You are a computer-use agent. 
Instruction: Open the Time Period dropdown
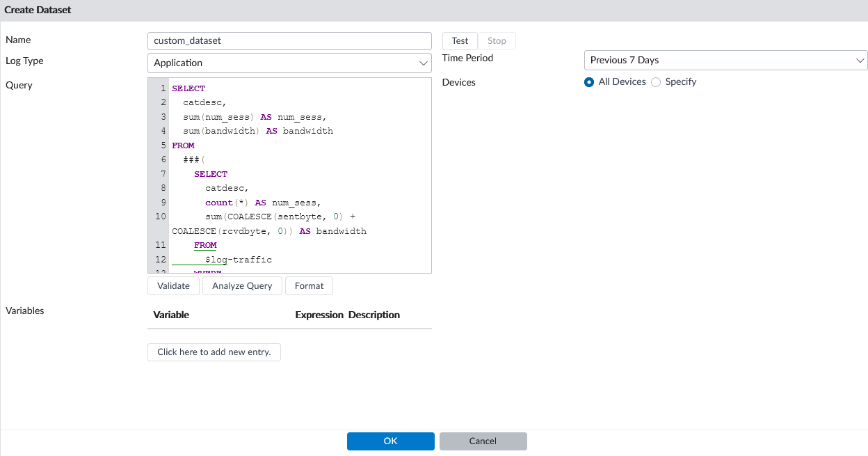point(725,60)
